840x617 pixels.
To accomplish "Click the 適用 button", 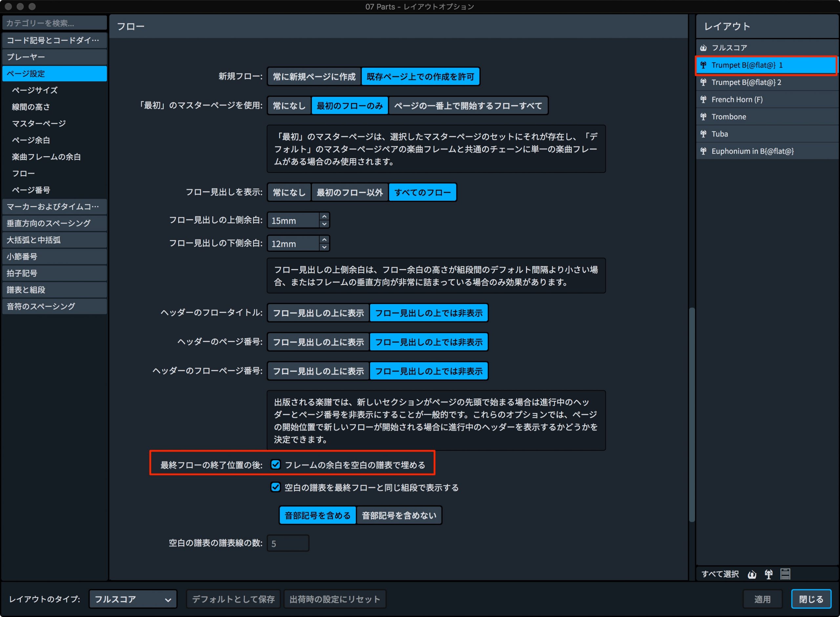I will 762,599.
